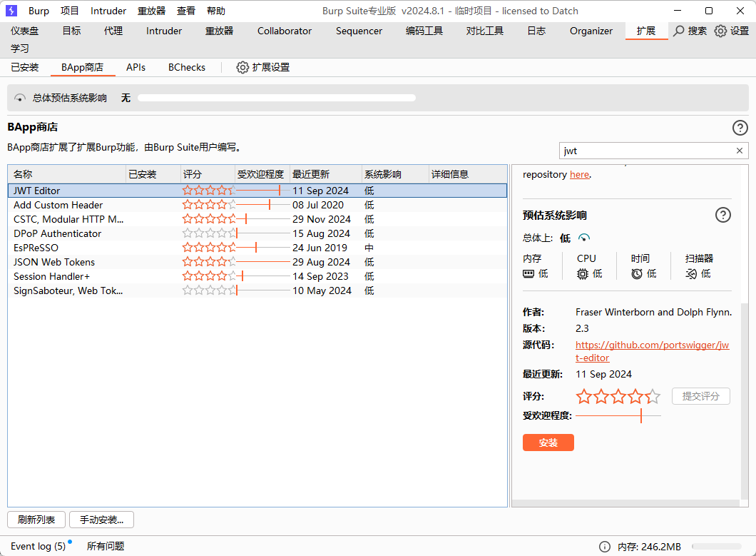This screenshot has width=756, height=556.
Task: Open the BApp商店 help question mark icon
Action: (x=740, y=128)
